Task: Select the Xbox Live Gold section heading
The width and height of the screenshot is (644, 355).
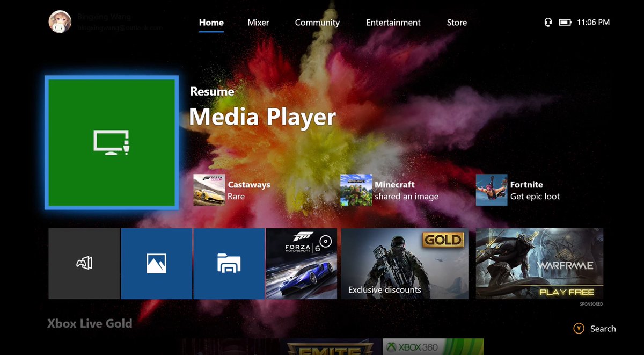Action: [x=90, y=323]
